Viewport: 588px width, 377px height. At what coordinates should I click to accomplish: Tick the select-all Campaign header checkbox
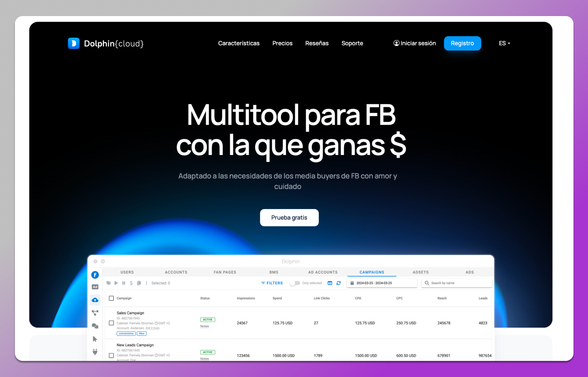point(111,299)
